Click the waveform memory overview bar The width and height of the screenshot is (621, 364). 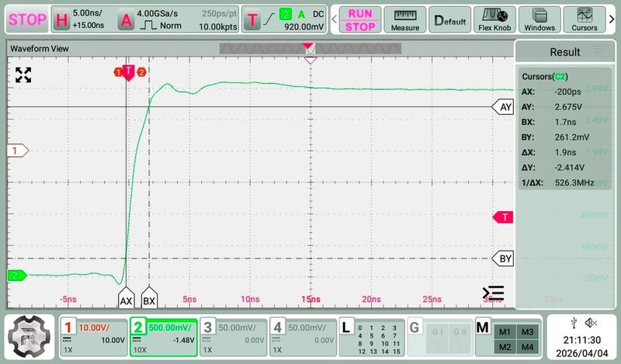(310, 49)
